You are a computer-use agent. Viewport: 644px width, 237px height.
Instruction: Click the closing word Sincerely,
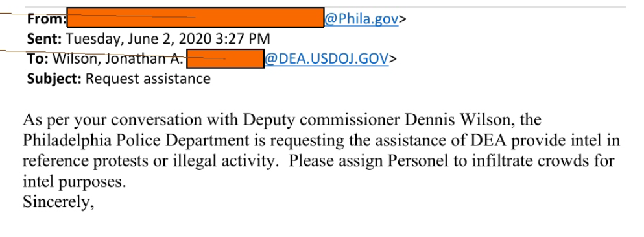click(x=59, y=203)
